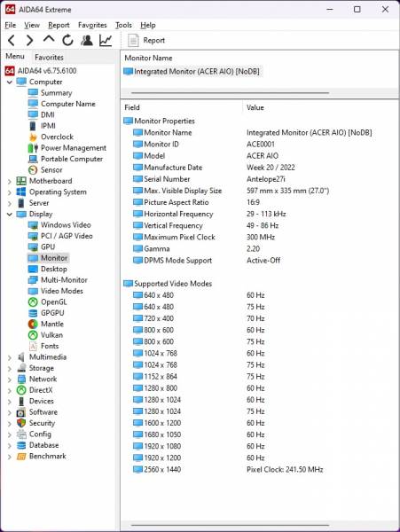Click the Report toolbar button
The image size is (400, 532).
[x=146, y=41]
